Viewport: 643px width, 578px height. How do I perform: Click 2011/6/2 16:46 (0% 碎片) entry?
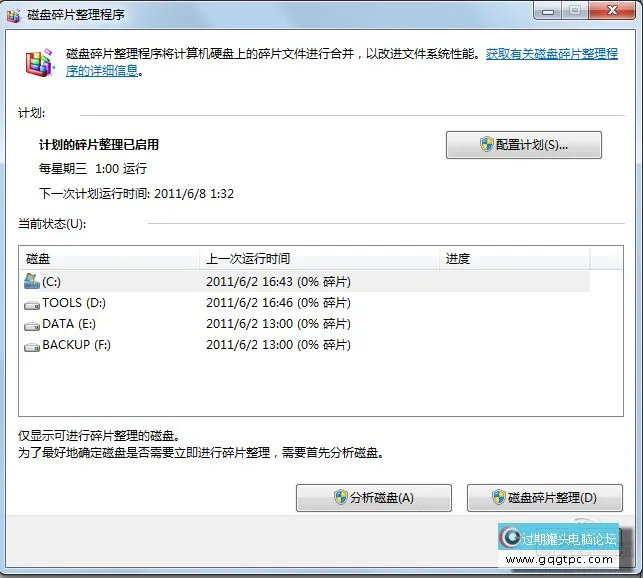278,303
